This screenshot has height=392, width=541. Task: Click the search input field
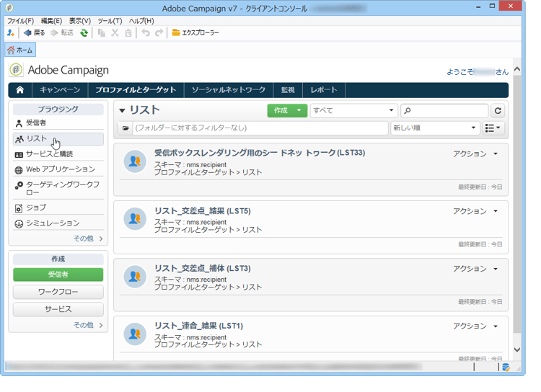click(x=444, y=111)
